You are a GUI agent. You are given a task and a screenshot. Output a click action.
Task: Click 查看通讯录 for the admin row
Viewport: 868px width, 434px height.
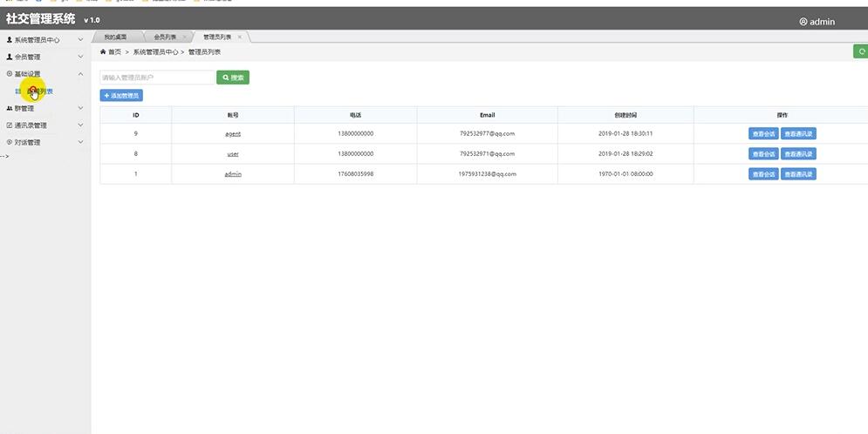click(x=798, y=174)
